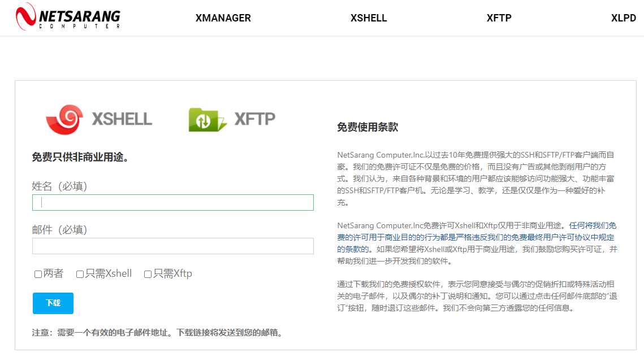Focus the 邮件 (必填) email field
This screenshot has width=644, height=357.
click(173, 246)
